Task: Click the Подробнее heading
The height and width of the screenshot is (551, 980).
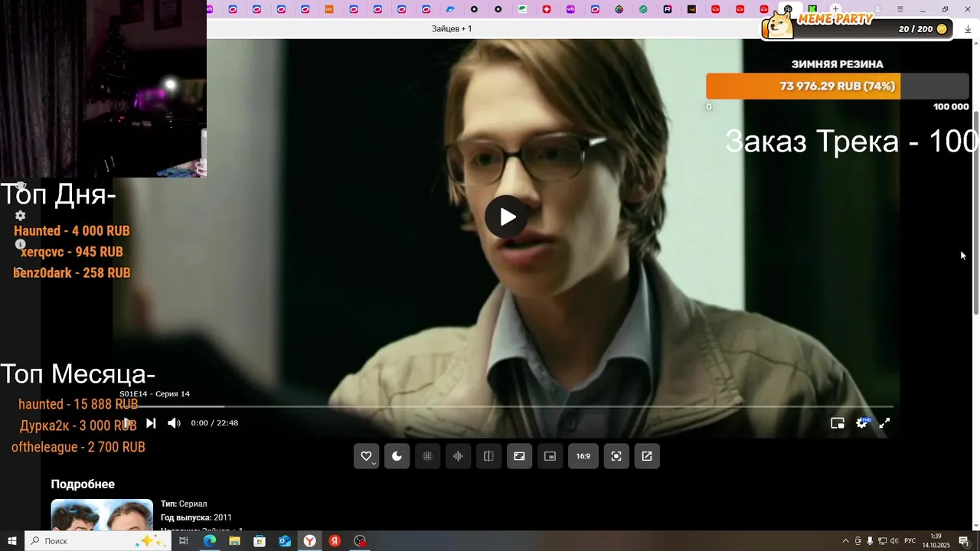Action: coord(83,484)
